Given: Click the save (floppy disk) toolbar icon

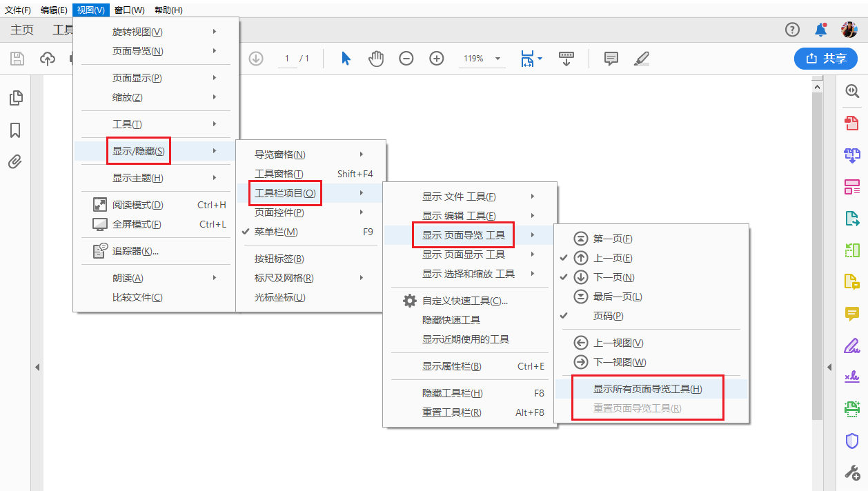Looking at the screenshot, I should [17, 59].
